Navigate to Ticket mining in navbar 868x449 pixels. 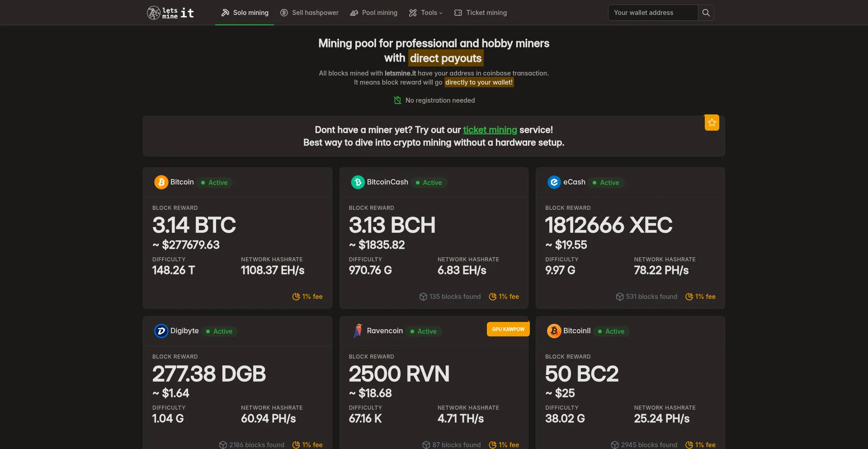480,13
